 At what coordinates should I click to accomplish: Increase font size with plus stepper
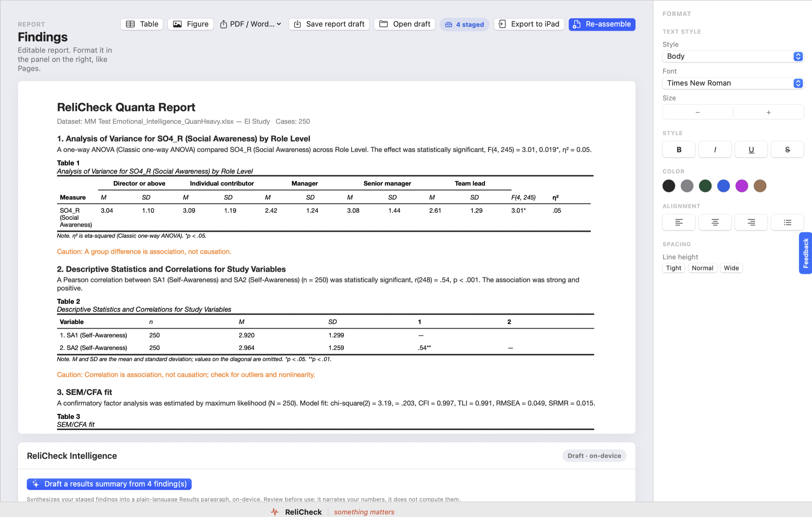coord(768,112)
